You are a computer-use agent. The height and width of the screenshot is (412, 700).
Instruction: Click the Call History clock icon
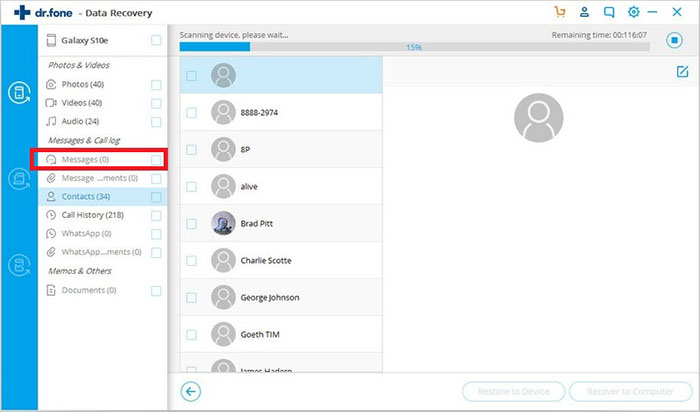pos(51,215)
